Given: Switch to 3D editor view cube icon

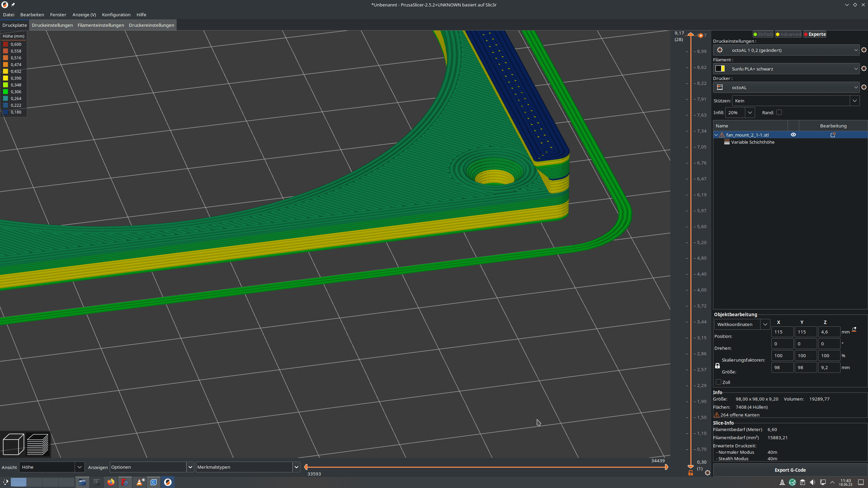Looking at the screenshot, I should tap(13, 444).
